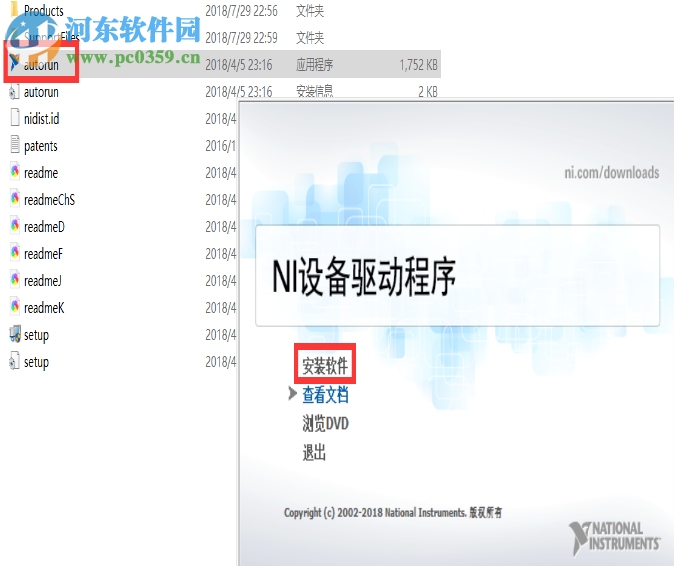Click the patents file name
Image resolution: width=674 pixels, height=566 pixels.
(41, 146)
